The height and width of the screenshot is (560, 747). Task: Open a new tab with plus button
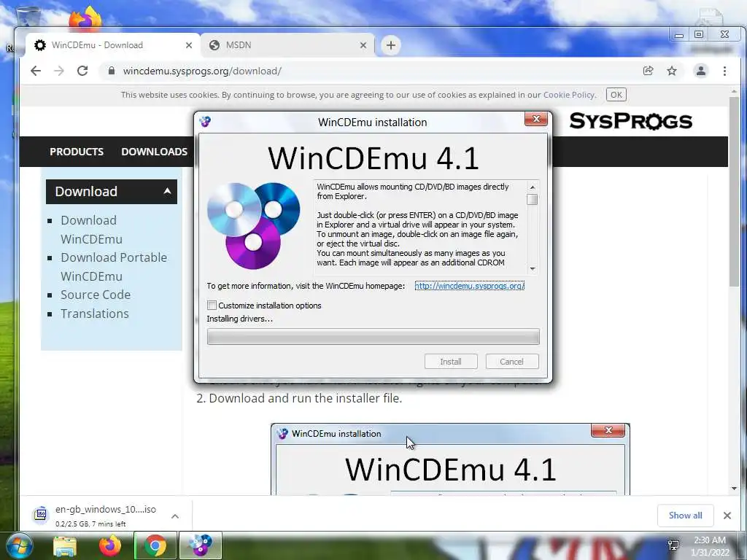pos(391,45)
